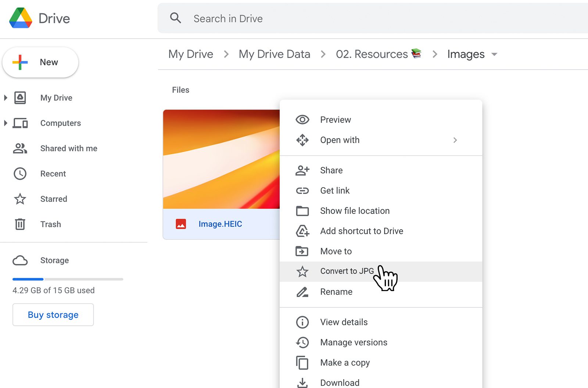Expand the Open with submenu chevron
The width and height of the screenshot is (588, 388).
(x=455, y=140)
